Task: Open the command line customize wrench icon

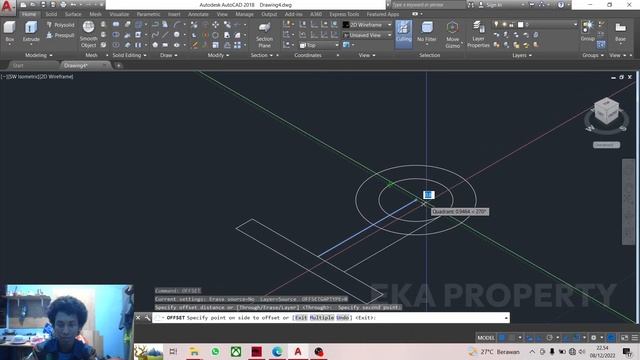Action: (147, 318)
